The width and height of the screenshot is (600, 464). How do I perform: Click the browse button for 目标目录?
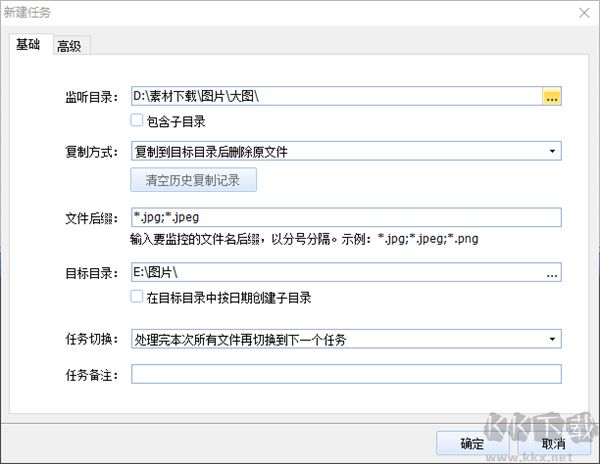(x=552, y=272)
